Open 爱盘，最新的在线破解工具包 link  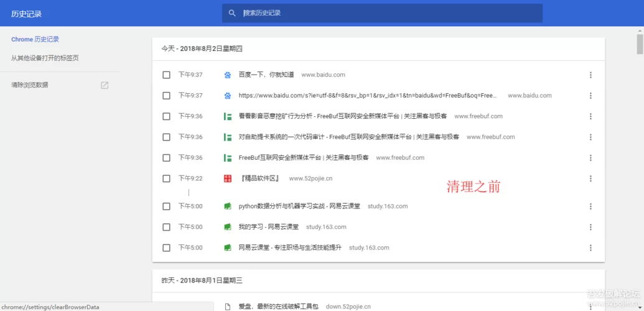279,307
